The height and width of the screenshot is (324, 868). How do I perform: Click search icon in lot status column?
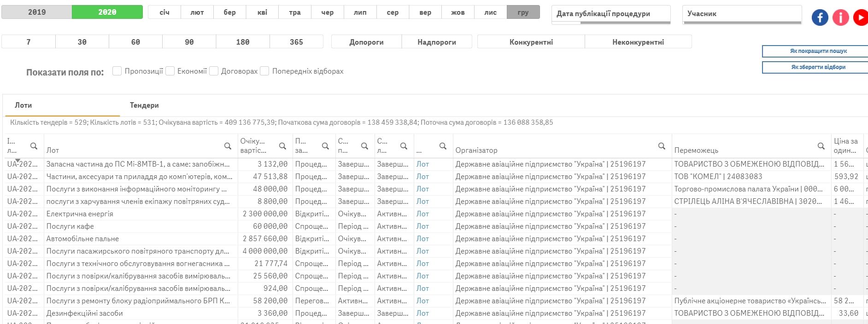[x=404, y=146]
